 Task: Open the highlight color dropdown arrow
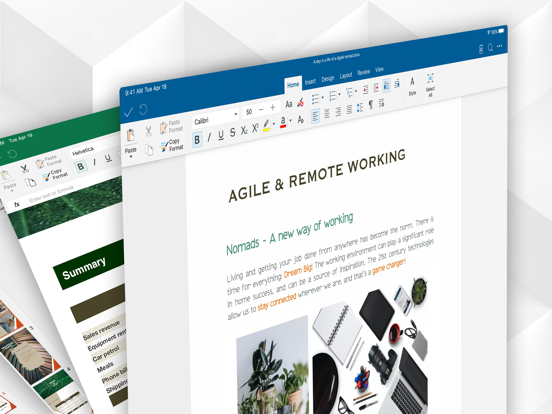pos(274,124)
